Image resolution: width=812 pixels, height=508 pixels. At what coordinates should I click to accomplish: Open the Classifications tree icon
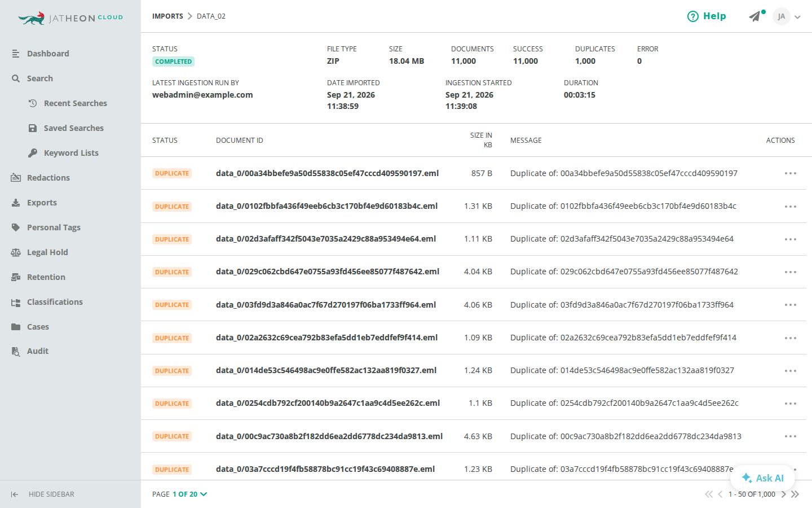point(16,302)
